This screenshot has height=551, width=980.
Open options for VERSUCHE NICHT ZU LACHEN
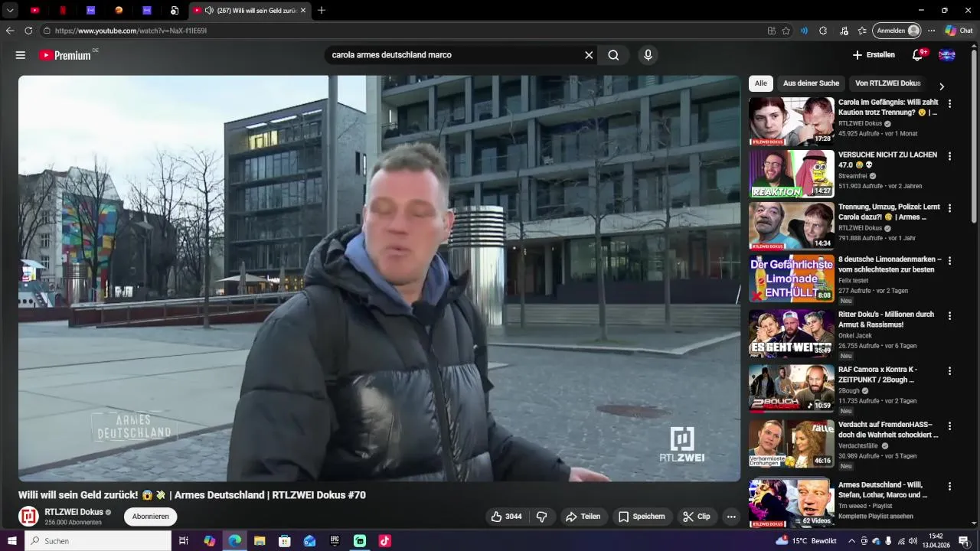click(949, 156)
